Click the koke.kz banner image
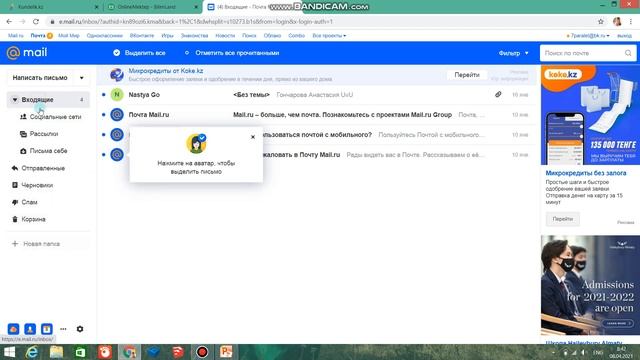The image size is (640, 360). point(590,115)
